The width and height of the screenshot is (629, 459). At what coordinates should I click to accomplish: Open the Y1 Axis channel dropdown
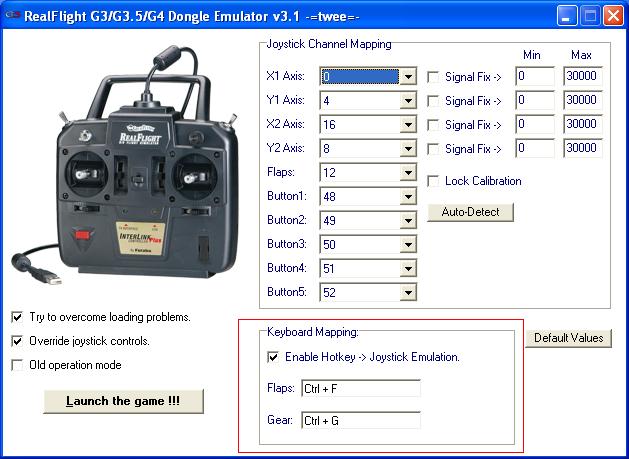[x=408, y=100]
